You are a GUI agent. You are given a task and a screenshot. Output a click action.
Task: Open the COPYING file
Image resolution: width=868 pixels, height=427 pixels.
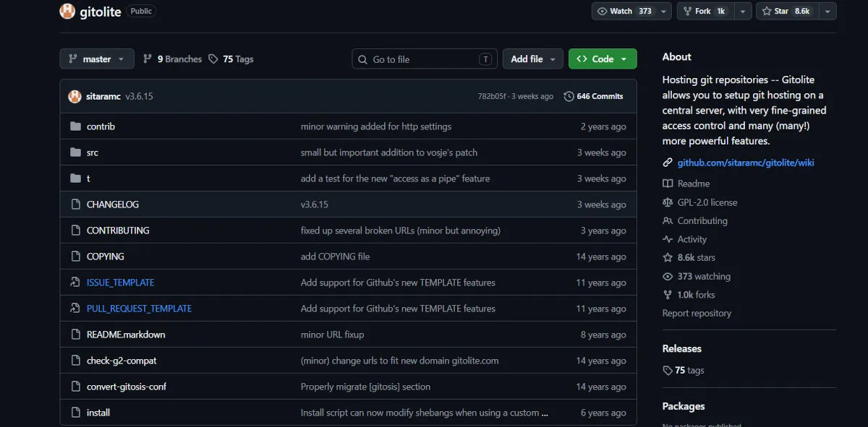[106, 256]
